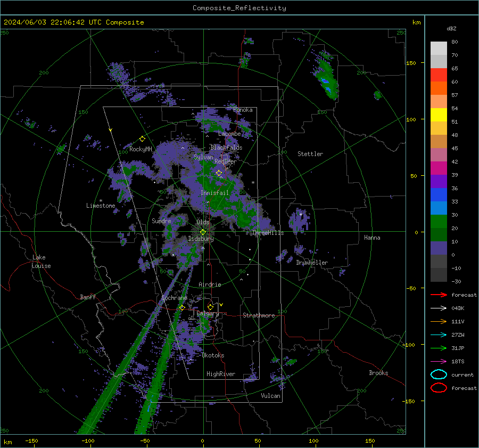This screenshot has width=479, height=448.
Task: Click the magenta 18TS arrow legend symbol
Action: pos(439,362)
